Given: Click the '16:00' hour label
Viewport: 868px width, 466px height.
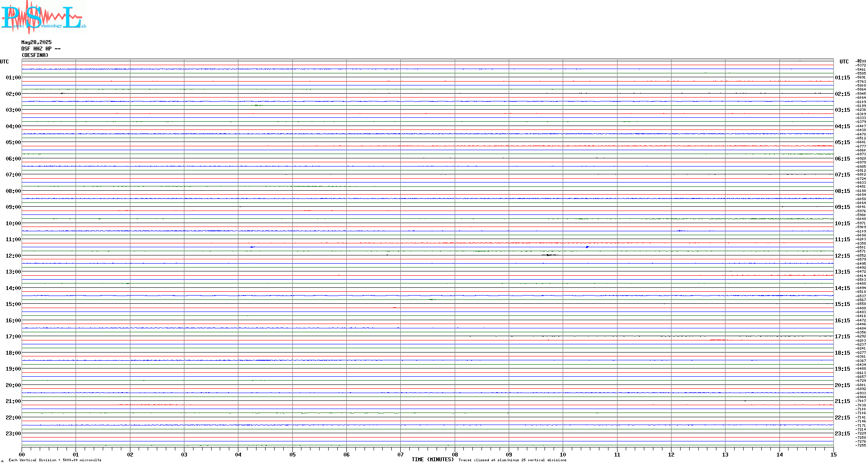Looking at the screenshot, I should [x=13, y=321].
